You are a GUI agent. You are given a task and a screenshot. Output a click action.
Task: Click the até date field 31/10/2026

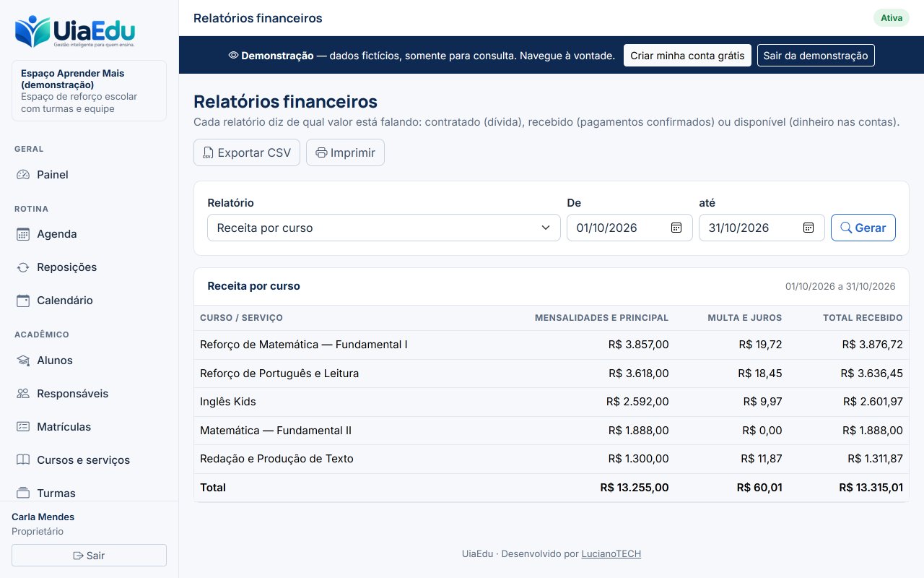pos(762,228)
